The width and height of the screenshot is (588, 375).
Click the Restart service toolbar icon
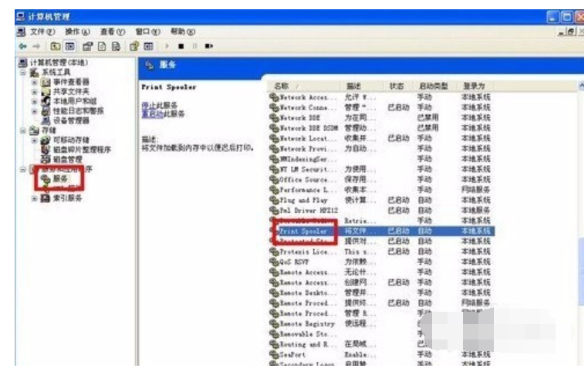tap(208, 46)
